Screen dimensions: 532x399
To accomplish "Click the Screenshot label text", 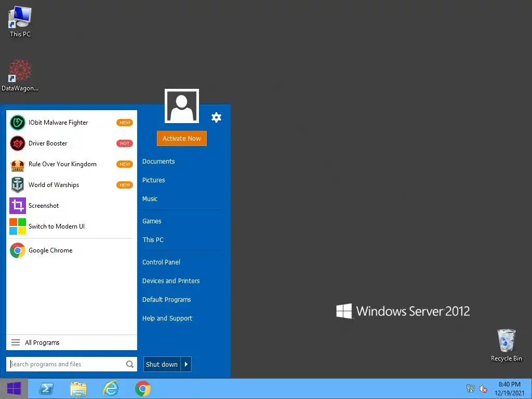I will (44, 206).
